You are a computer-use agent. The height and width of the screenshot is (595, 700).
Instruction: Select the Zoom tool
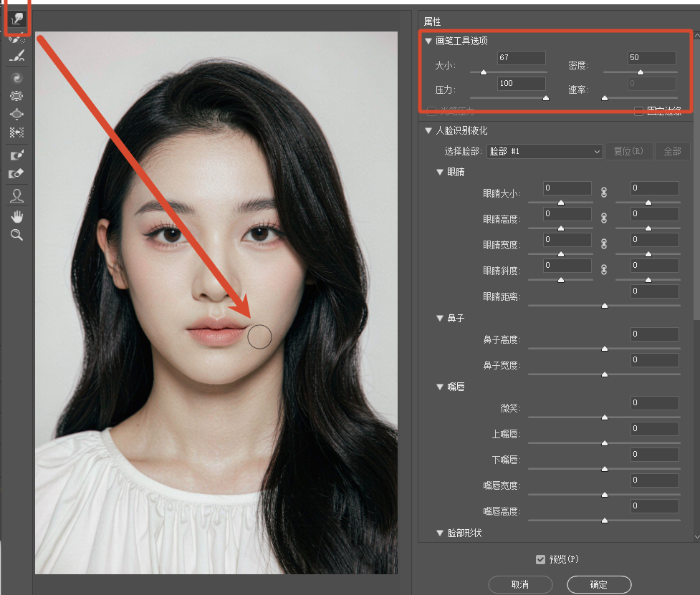pos(17,235)
